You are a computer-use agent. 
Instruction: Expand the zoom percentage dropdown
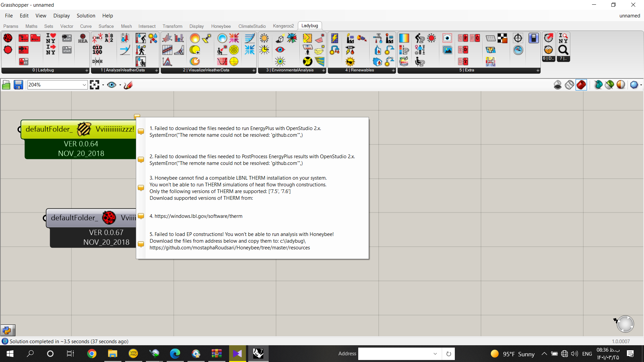84,85
